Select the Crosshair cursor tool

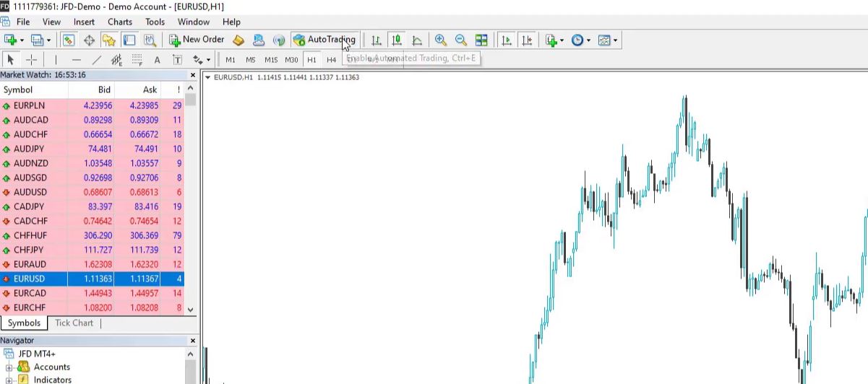(x=31, y=60)
